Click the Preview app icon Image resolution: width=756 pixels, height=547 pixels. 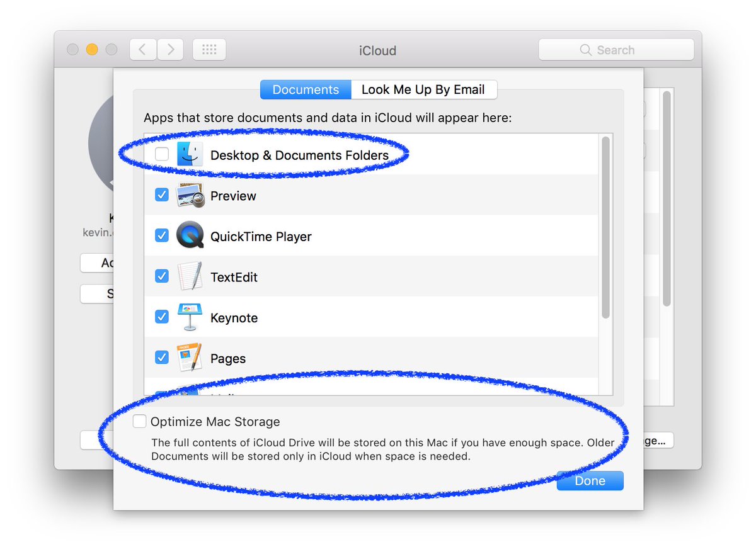pyautogui.click(x=190, y=196)
